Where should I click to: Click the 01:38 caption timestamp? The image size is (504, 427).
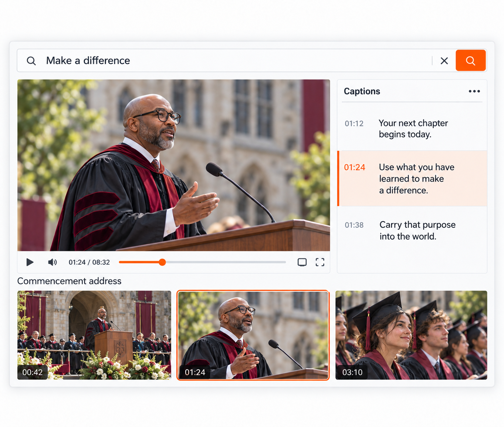(354, 225)
